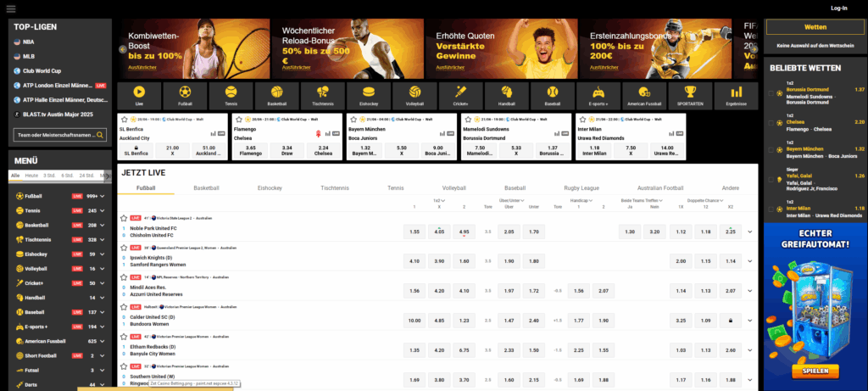The height and width of the screenshot is (391, 868).
Task: Tick the Yafai, Galal 1.26 bet checkbox
Action: click(x=771, y=180)
